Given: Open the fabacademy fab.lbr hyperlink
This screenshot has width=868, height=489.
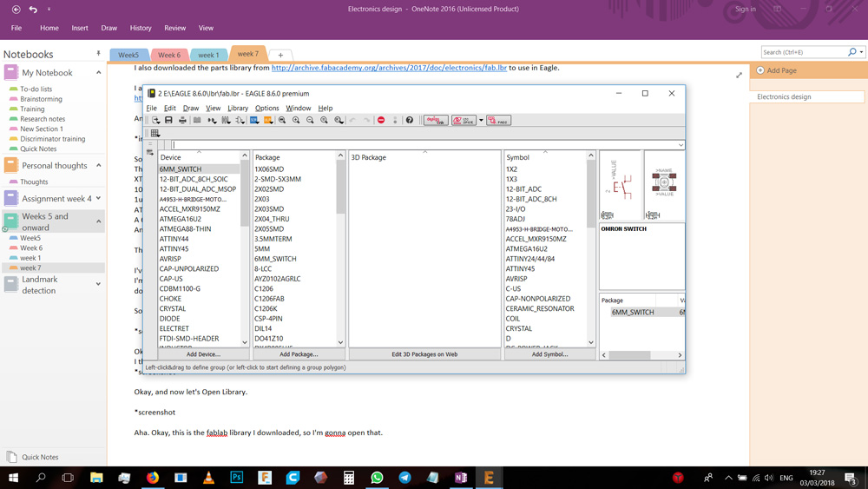Looking at the screenshot, I should (389, 68).
